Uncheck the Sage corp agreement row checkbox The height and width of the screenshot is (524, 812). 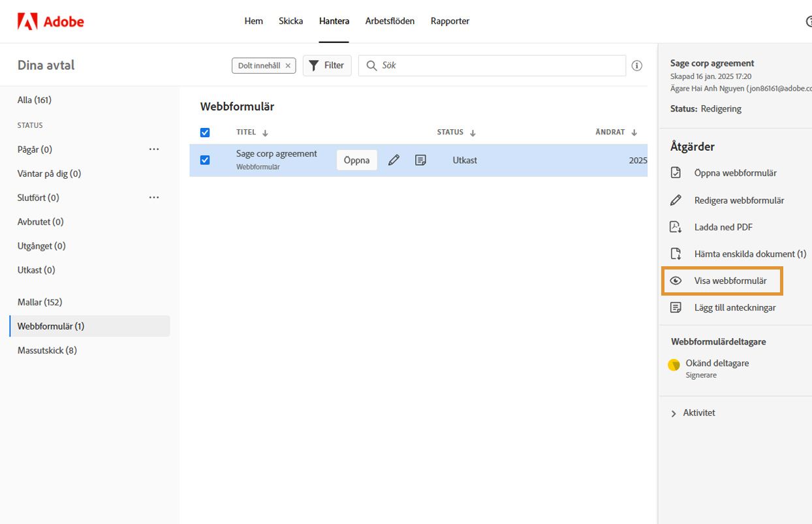[205, 160]
